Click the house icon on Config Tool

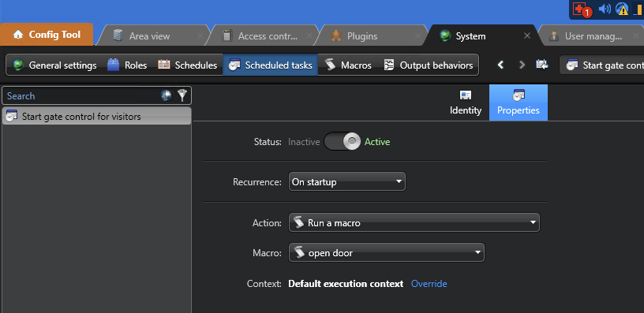point(18,35)
